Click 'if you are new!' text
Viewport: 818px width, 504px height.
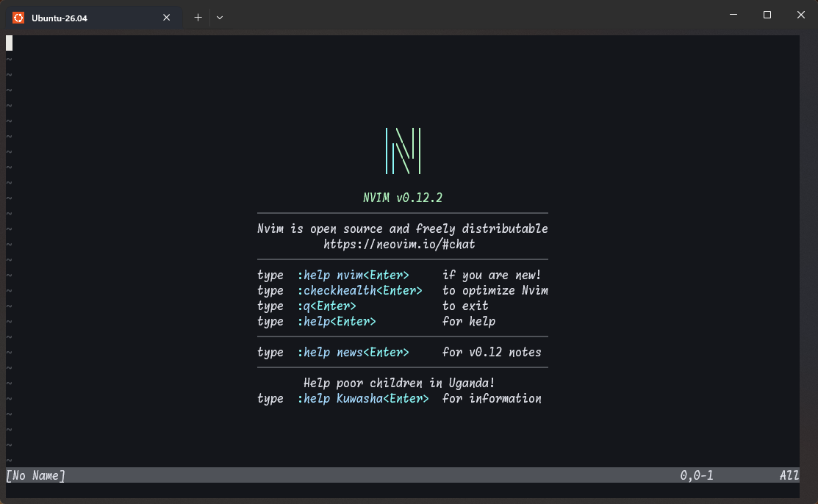(x=492, y=275)
